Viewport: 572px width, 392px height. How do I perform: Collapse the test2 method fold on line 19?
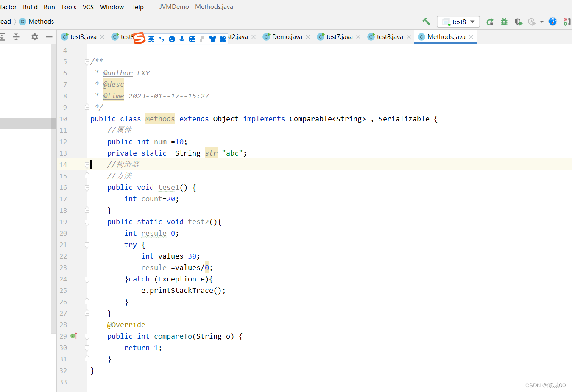[x=87, y=222]
